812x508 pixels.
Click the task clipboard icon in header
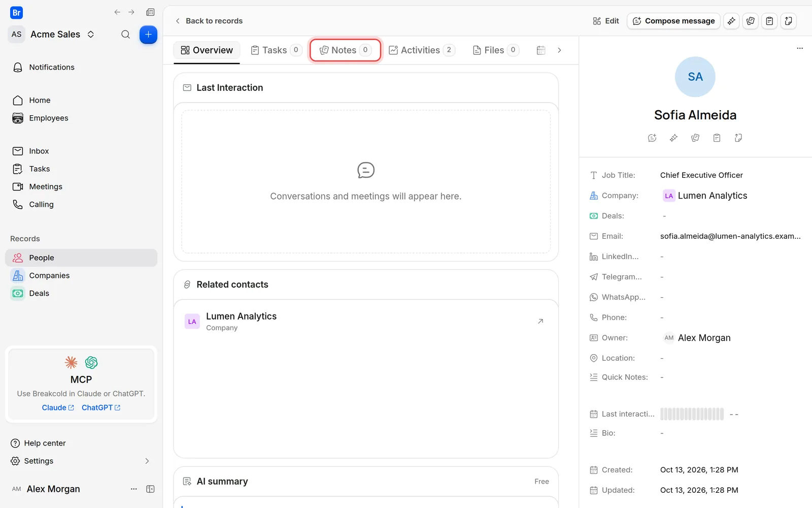point(769,21)
